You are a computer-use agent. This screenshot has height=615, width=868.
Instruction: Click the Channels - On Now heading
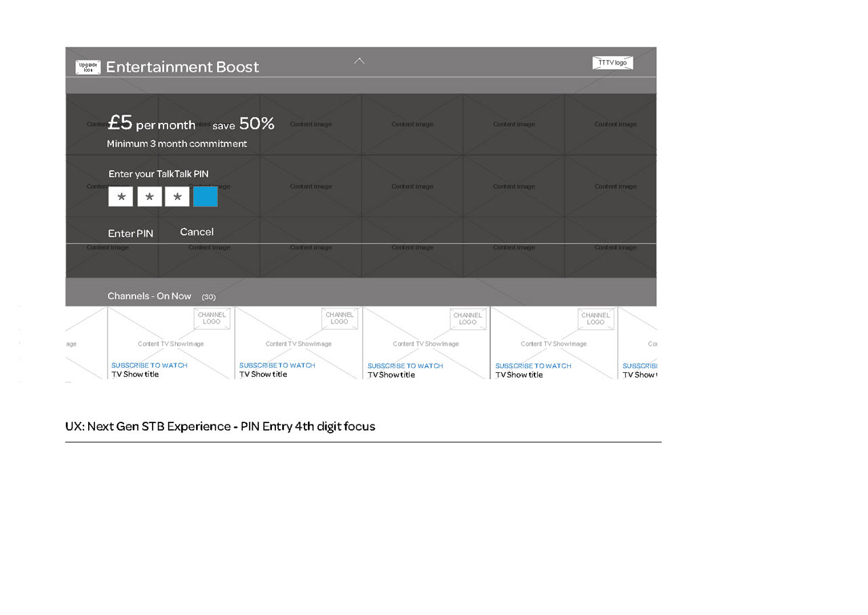(149, 296)
